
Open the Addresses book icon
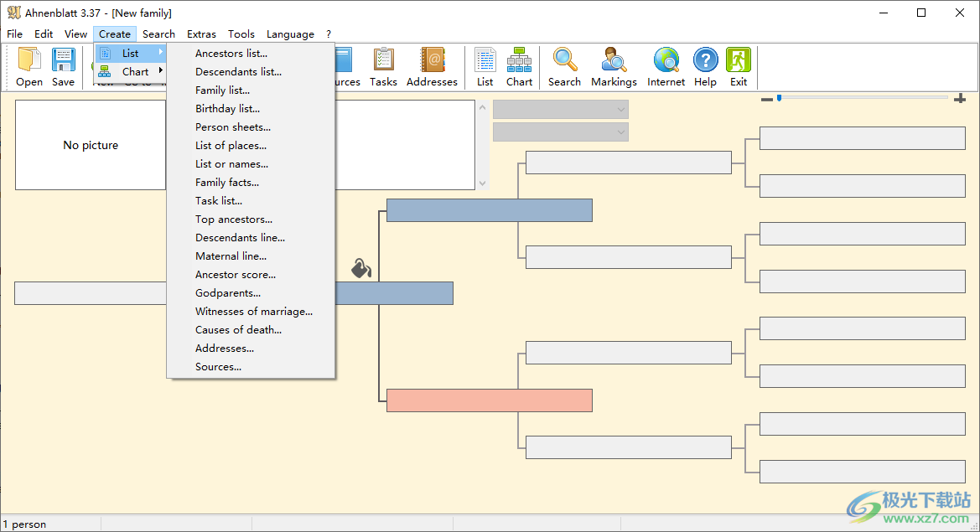pyautogui.click(x=432, y=67)
